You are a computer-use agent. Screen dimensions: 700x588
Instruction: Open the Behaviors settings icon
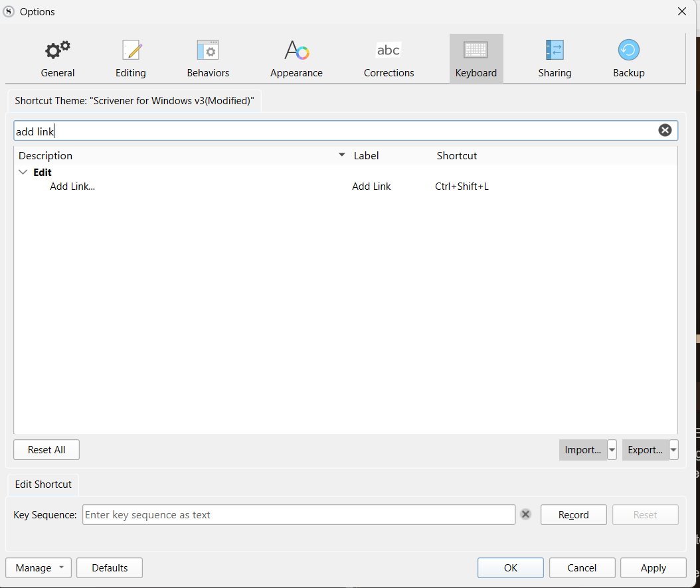tap(208, 51)
